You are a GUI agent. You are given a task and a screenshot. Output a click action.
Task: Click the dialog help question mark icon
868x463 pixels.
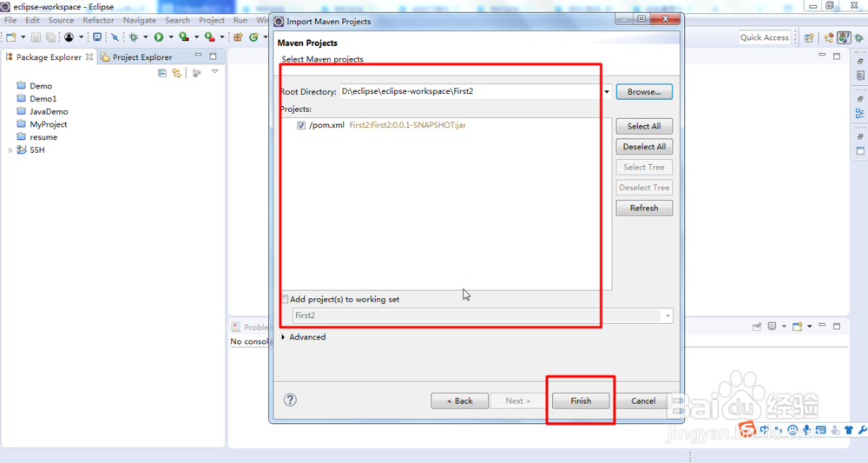(290, 400)
